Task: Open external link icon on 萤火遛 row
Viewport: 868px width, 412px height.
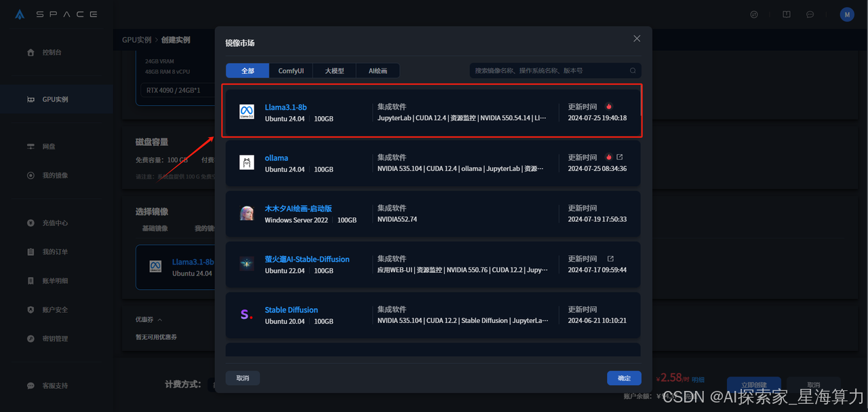Action: click(x=610, y=259)
